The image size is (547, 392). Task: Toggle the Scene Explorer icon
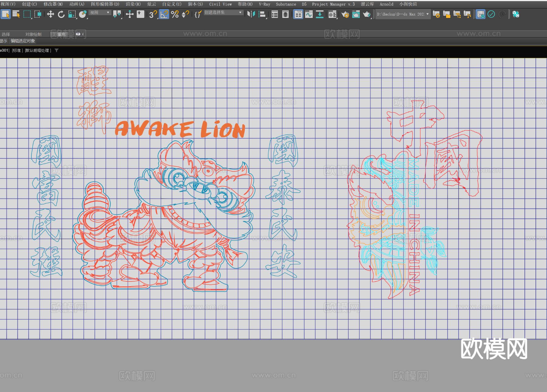pyautogui.click(x=275, y=14)
